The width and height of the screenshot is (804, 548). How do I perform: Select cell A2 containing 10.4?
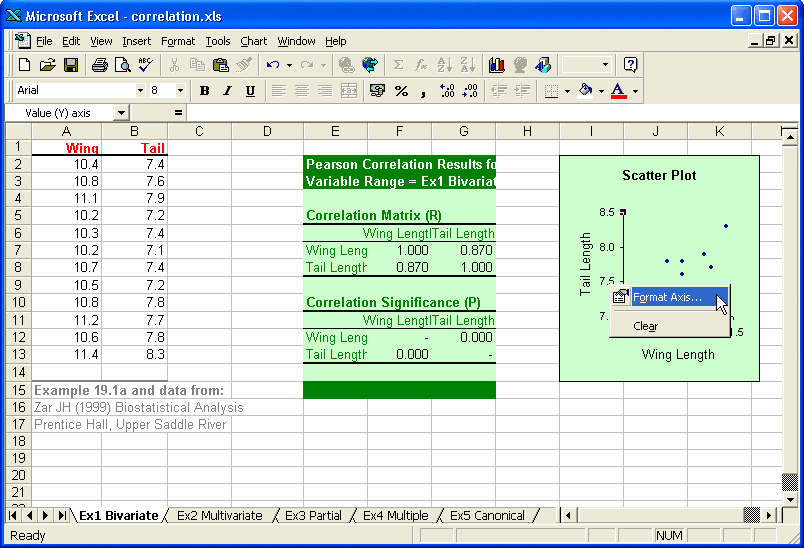67,164
